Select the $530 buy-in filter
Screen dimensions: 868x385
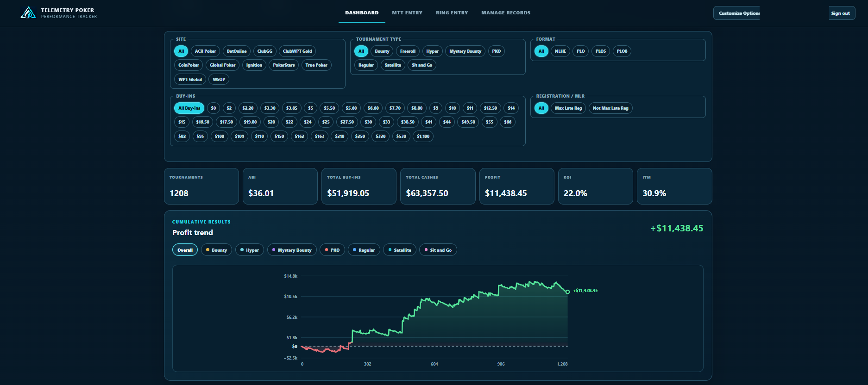[401, 137]
